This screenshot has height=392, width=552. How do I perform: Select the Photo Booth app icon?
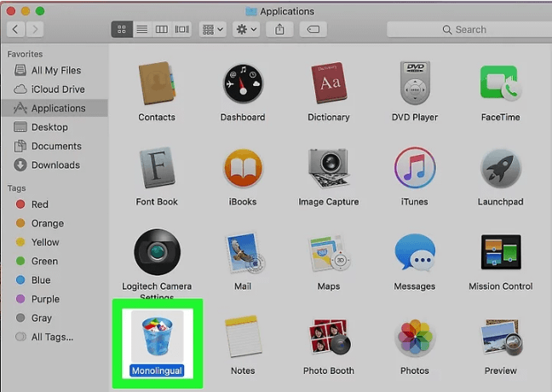329,337
